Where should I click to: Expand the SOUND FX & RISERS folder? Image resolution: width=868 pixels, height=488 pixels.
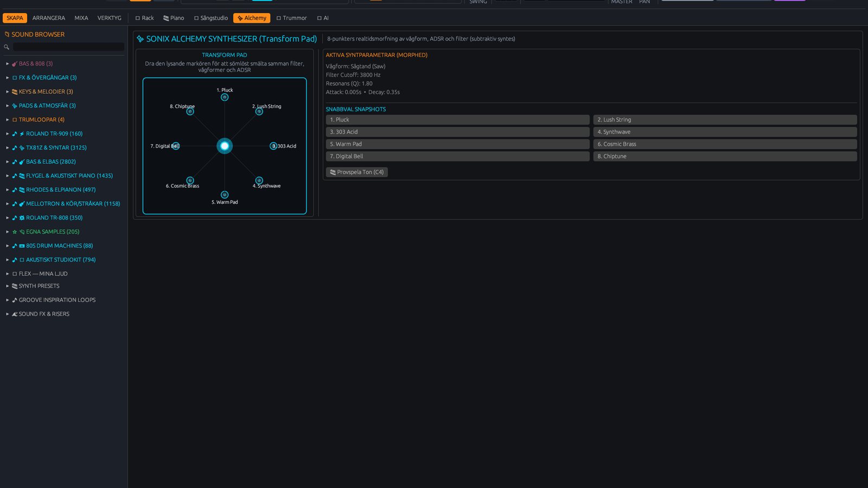(8, 314)
